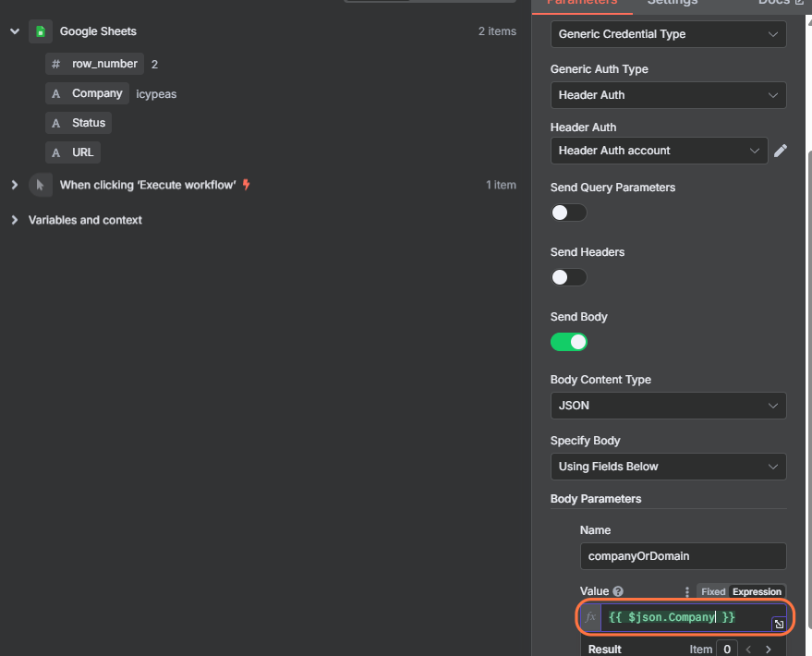Open the Docs link
The width and height of the screenshot is (812, 656).
(781, 2)
